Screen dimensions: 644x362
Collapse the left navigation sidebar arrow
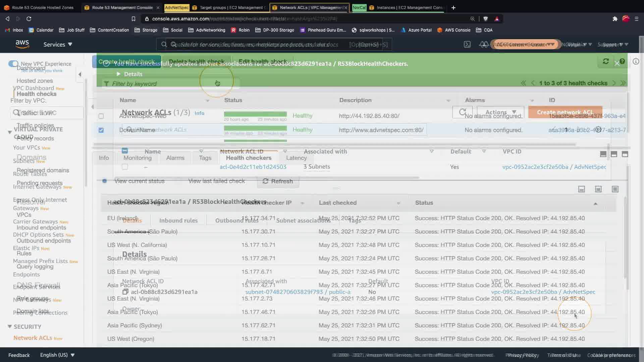80,74
